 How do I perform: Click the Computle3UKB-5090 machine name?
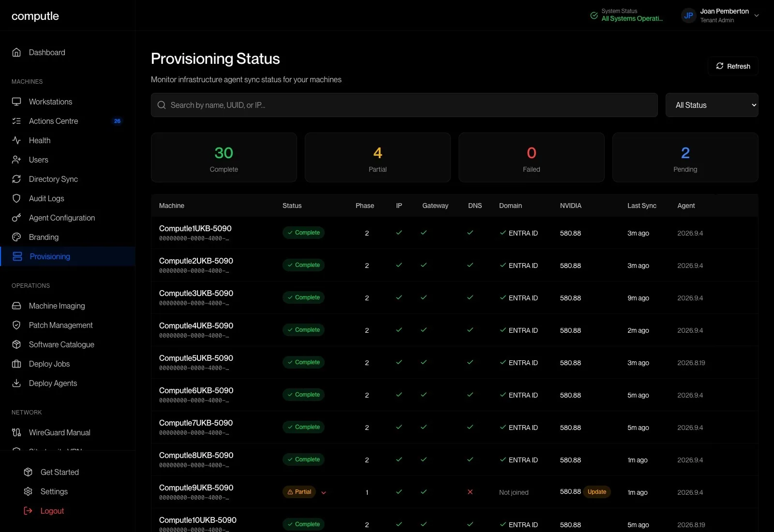196,293
